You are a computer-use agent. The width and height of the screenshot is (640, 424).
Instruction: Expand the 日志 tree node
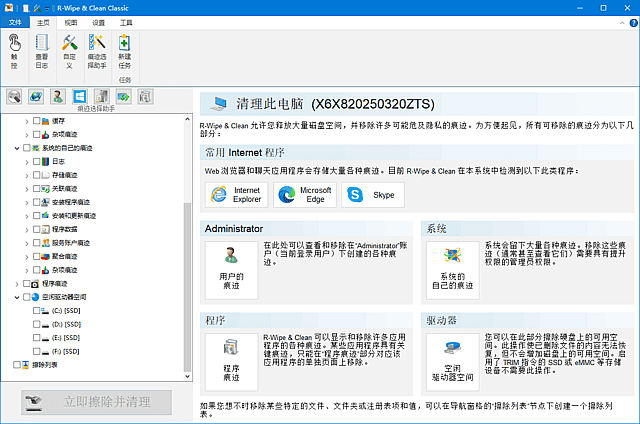pos(27,162)
